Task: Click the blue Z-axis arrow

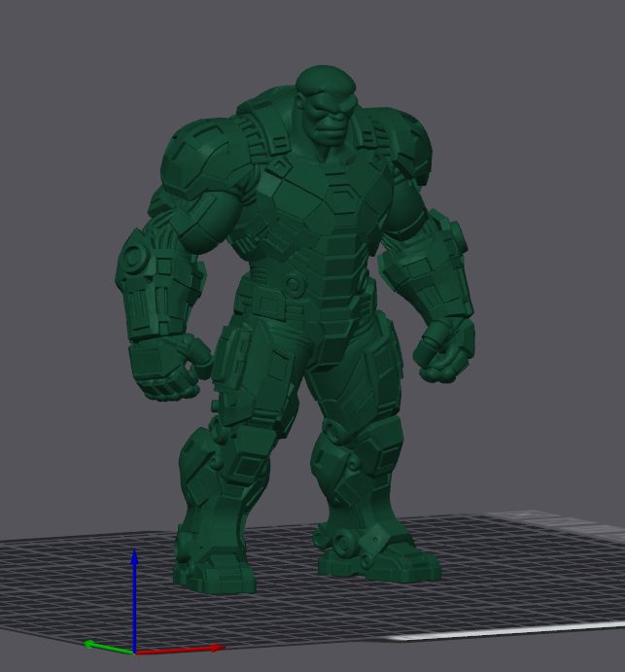Action: (x=134, y=600)
